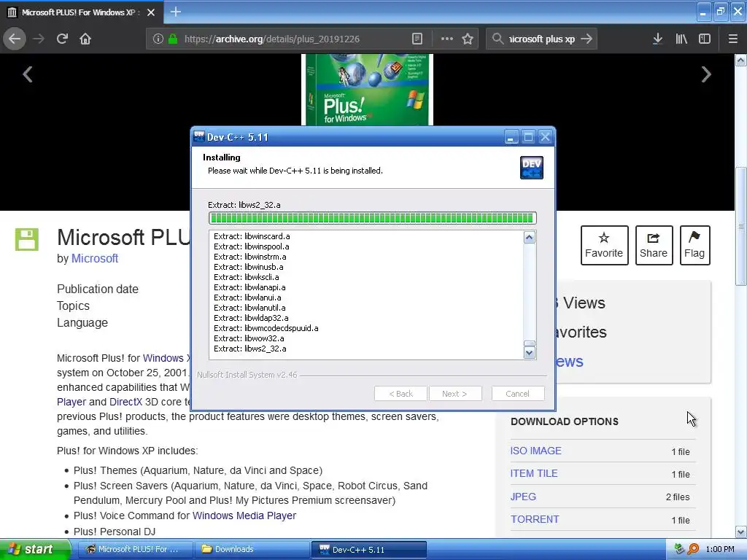
Task: Switch to the Downloads folder taskbar button
Action: 252,550
